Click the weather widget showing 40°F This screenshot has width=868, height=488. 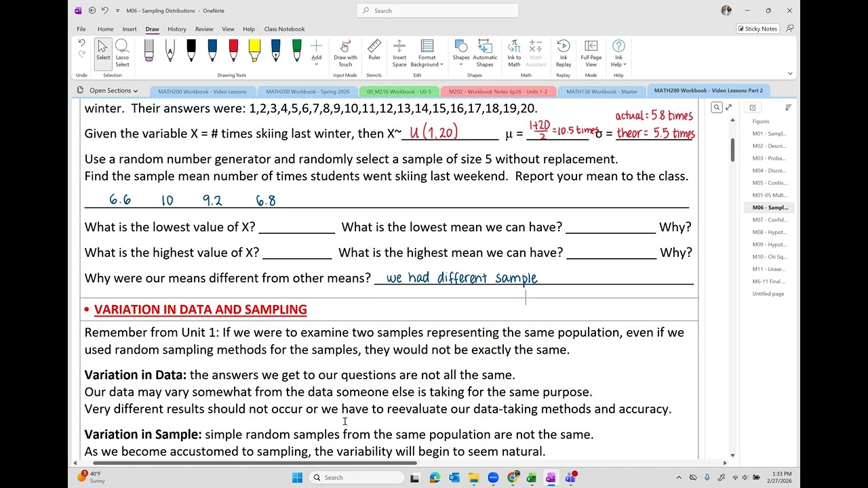[91, 477]
